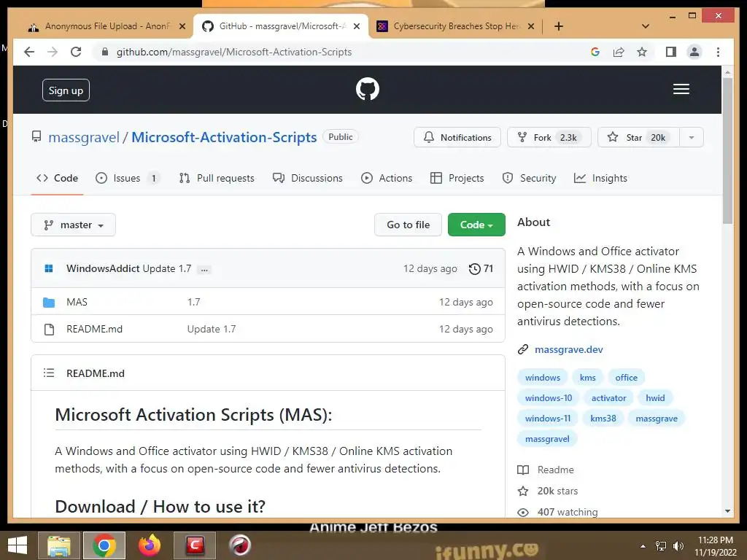
Task: Close the Cybersecurity Breaches tab
Action: tap(531, 26)
